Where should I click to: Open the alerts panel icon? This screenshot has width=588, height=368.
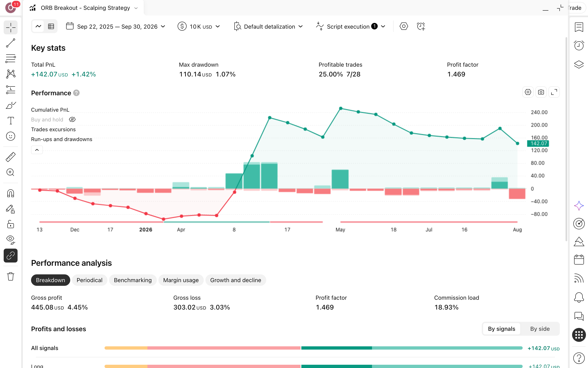click(x=579, y=46)
